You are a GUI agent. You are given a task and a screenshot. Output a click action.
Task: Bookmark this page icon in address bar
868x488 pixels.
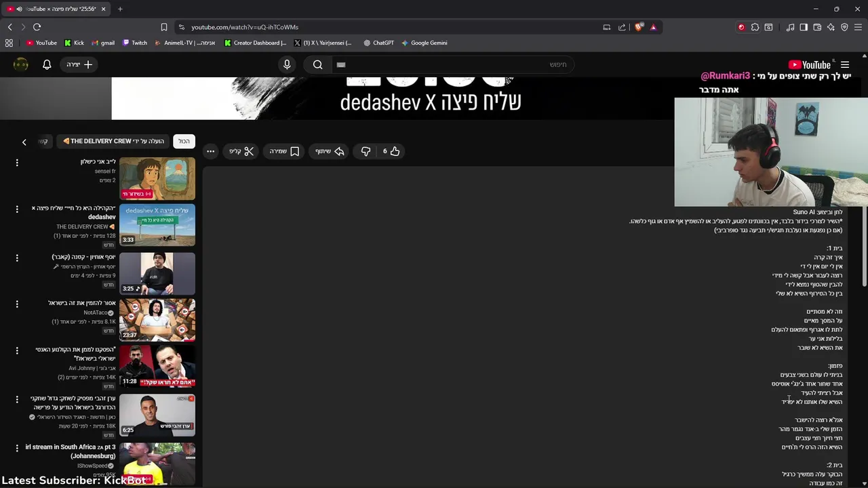pyautogui.click(x=163, y=27)
